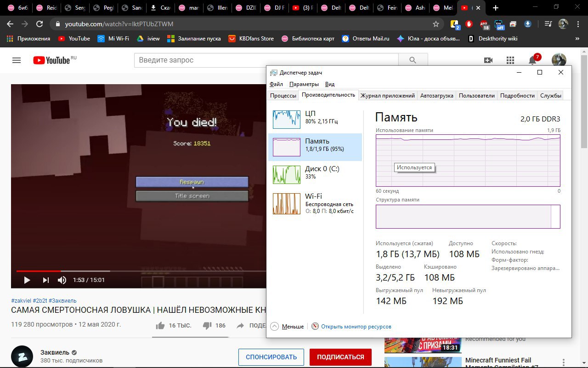Bookmark this page star icon

coord(435,24)
